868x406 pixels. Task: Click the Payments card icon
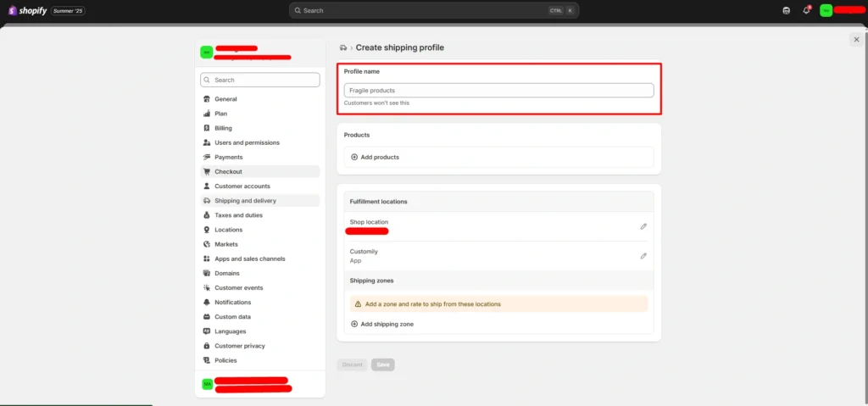[207, 158]
